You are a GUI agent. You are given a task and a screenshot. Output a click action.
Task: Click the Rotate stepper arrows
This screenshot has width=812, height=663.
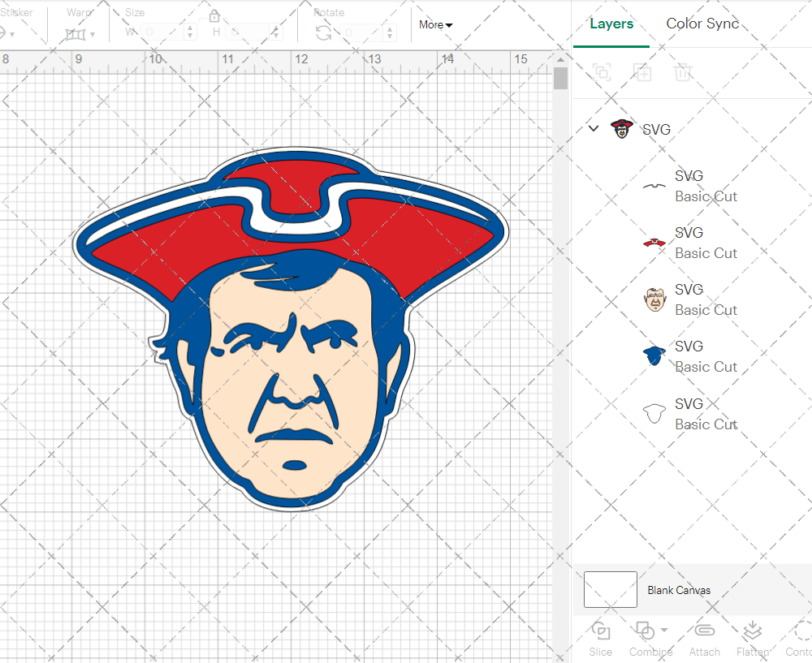pyautogui.click(x=390, y=32)
